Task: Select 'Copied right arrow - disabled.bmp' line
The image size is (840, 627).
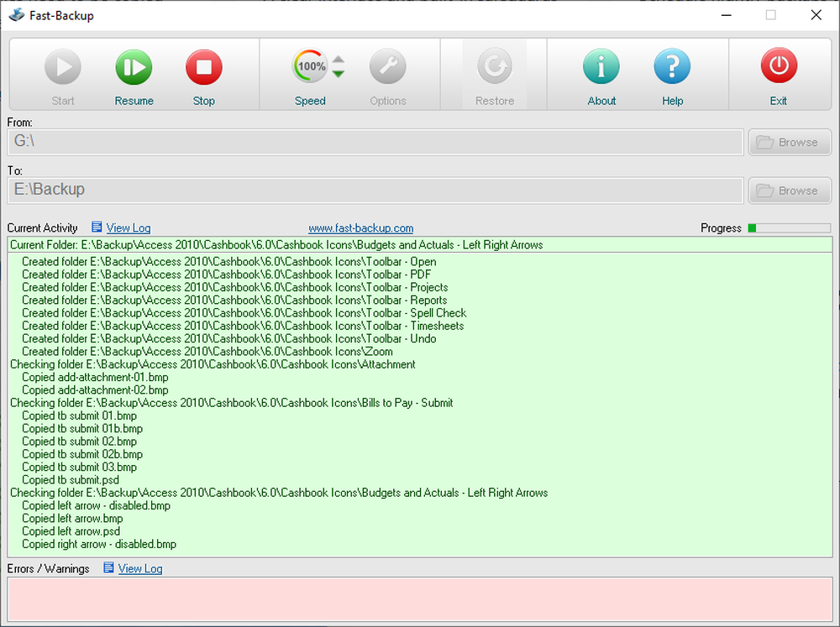Action: (99, 545)
